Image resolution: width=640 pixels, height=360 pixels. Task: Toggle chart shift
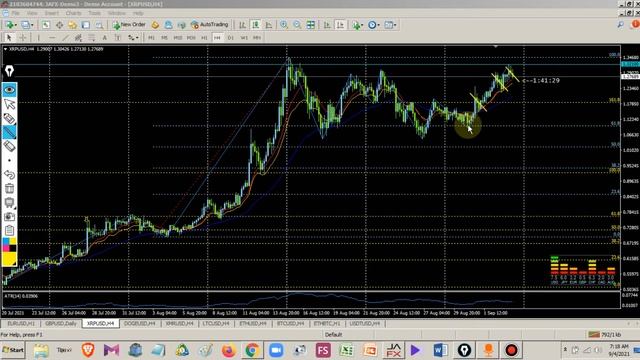click(340, 25)
